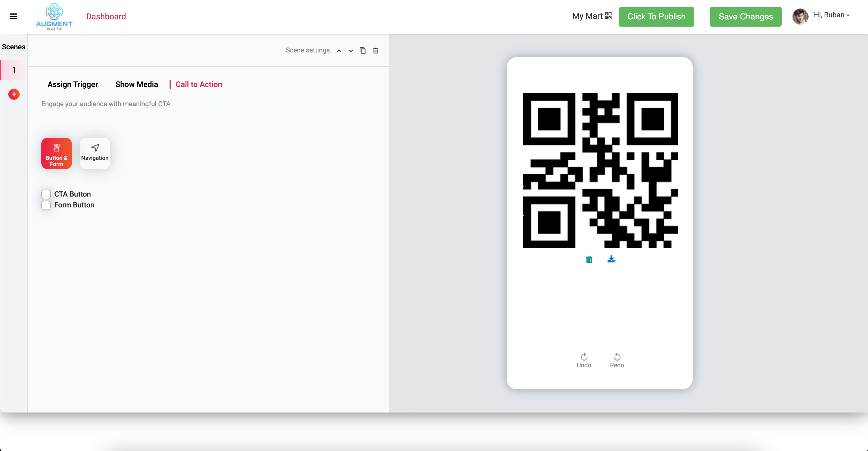
Task: Open My Mart
Action: [x=587, y=16]
